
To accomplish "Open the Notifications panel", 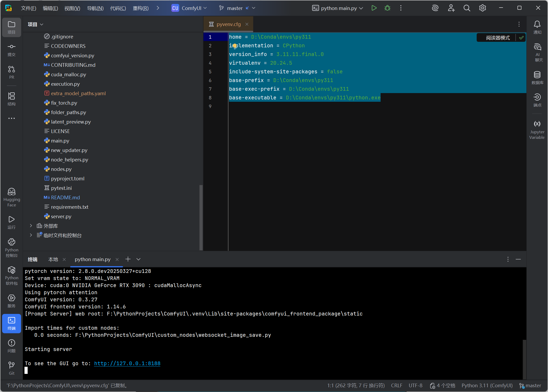I will (537, 27).
